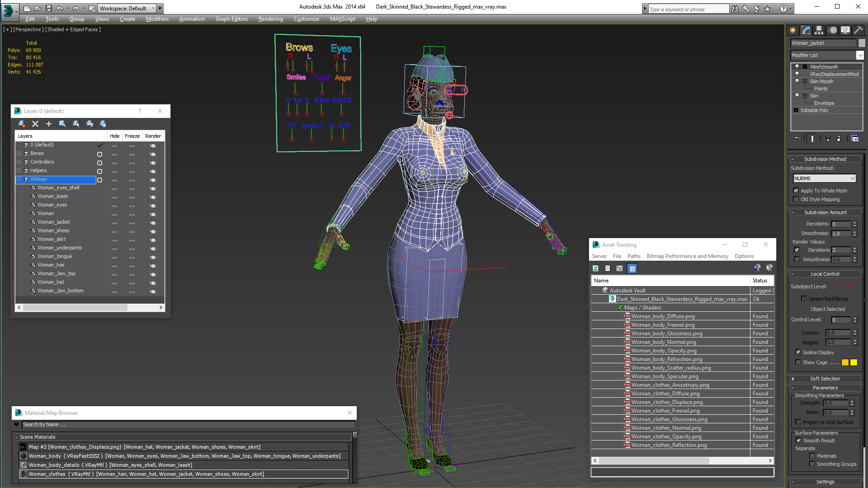Click Delete layer X icon in Layer dialog

35,124
